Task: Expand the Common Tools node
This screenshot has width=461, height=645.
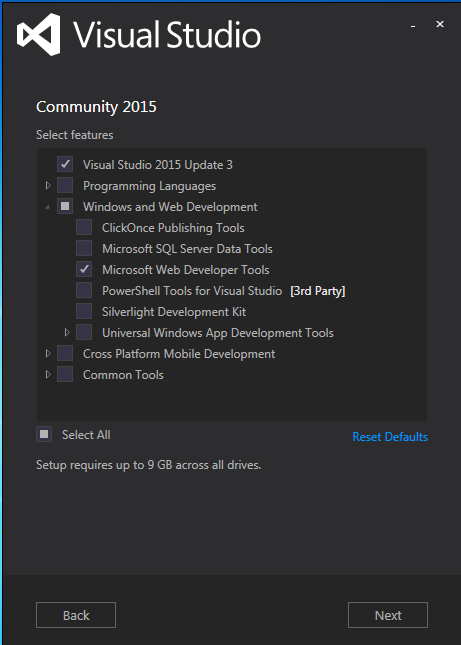Action: (48, 374)
